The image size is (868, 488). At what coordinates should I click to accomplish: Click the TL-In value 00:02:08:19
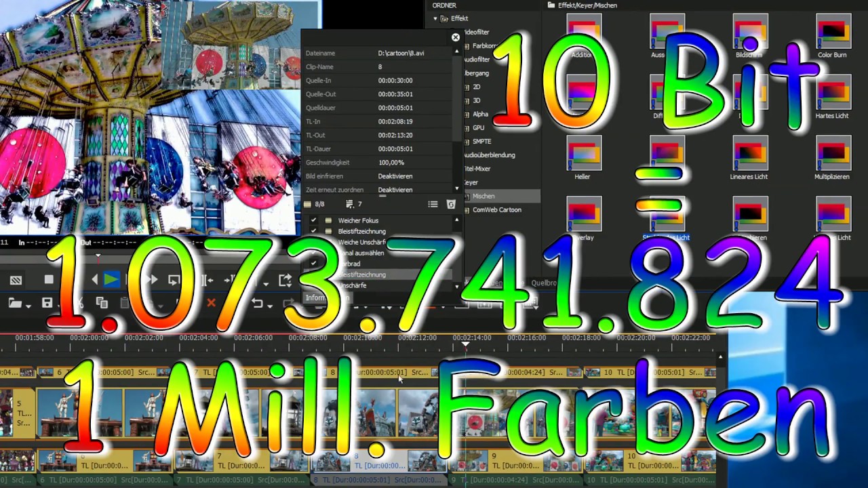395,121
